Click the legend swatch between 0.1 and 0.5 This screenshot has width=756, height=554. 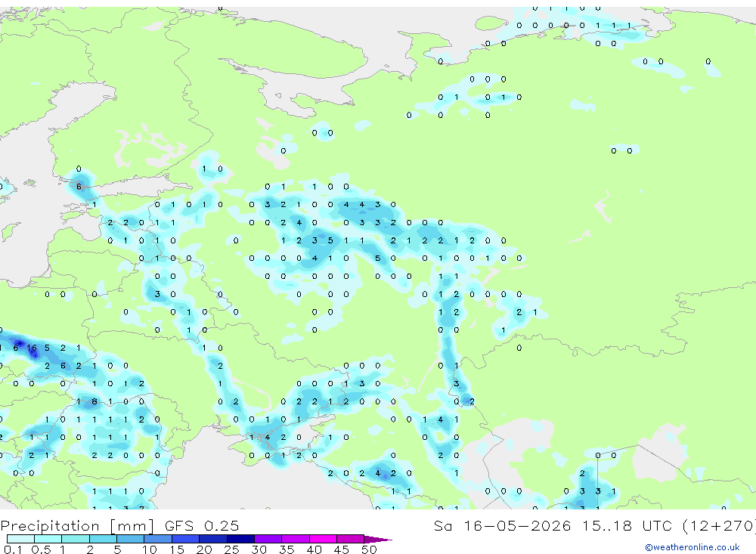click(x=20, y=539)
